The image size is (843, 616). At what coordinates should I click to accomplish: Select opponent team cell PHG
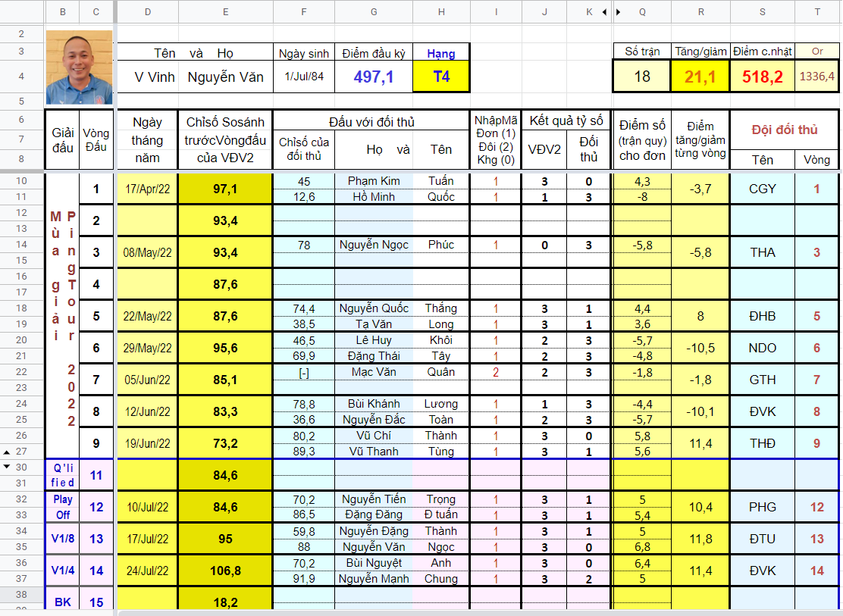coord(763,507)
